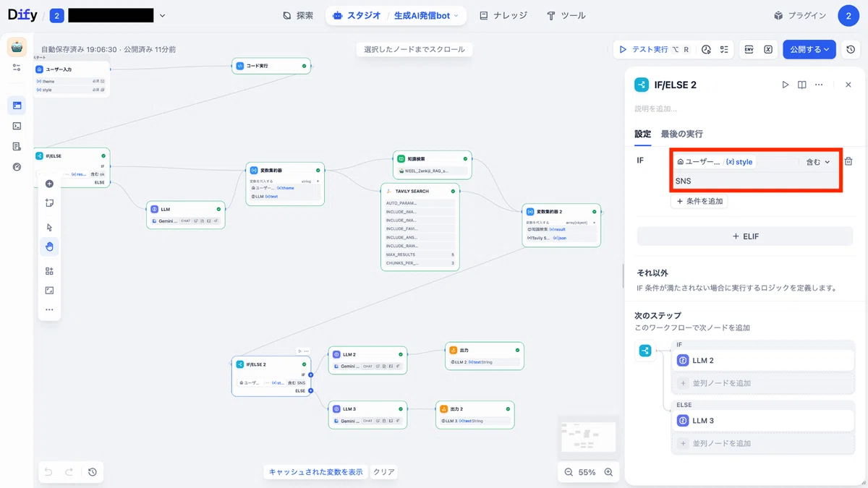Viewport: 868px width, 488px height.
Task: Open the 55% zoom level dropdown
Action: point(587,472)
